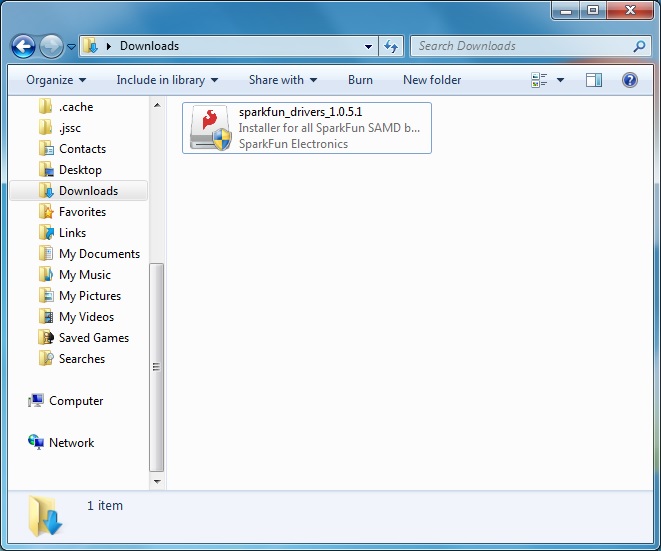Open the Include in library menu
This screenshot has width=661, height=551.
tap(167, 80)
